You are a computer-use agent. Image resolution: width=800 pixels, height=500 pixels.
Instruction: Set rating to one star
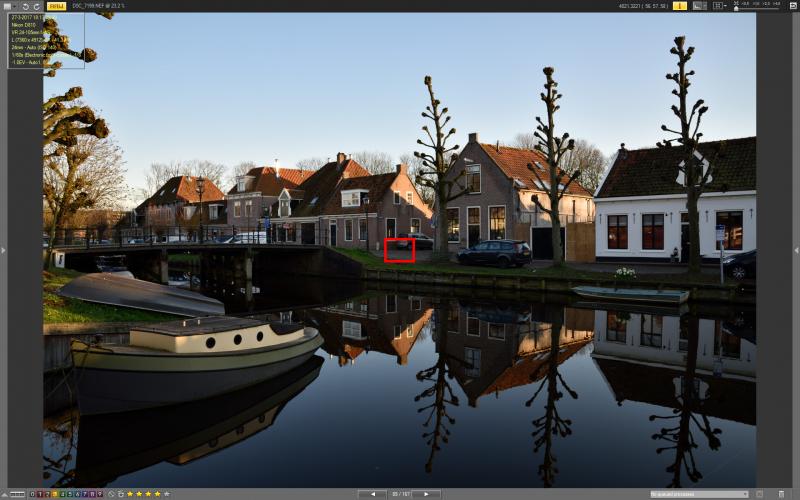tap(130, 494)
